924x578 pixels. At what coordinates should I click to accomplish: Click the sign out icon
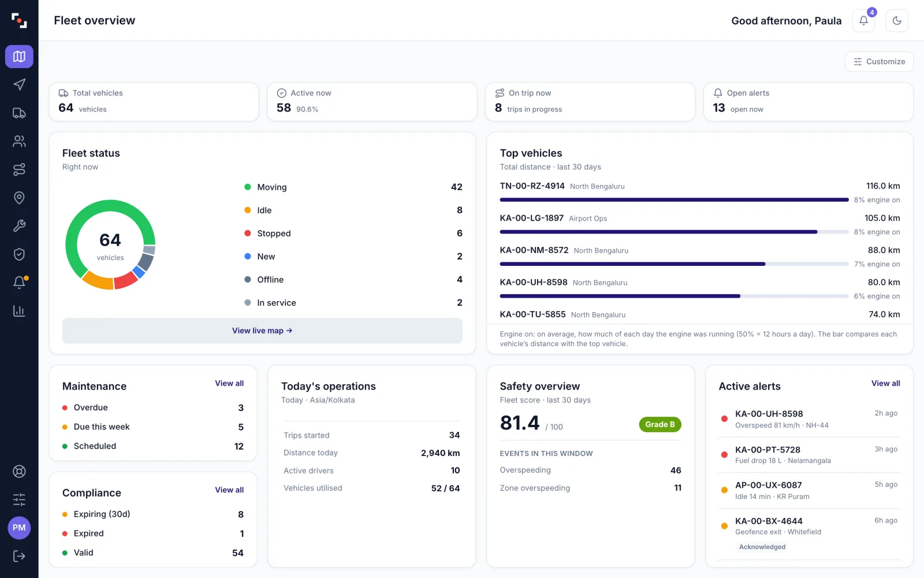click(19, 556)
